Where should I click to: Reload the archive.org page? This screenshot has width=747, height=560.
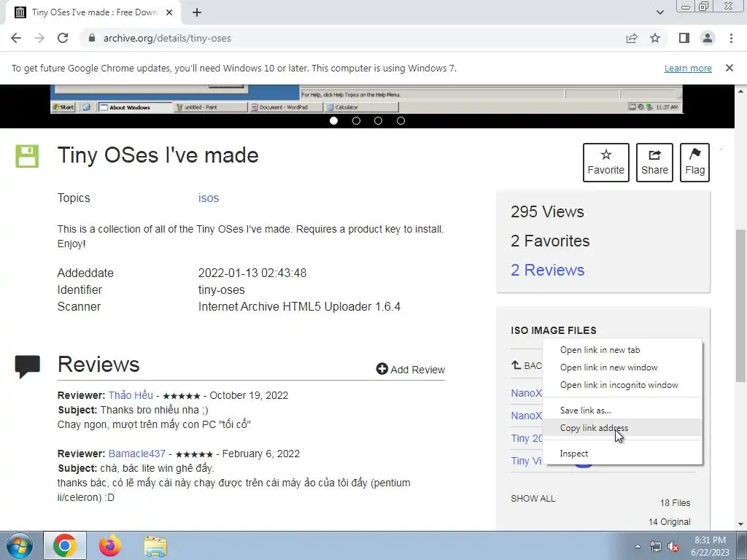point(63,38)
